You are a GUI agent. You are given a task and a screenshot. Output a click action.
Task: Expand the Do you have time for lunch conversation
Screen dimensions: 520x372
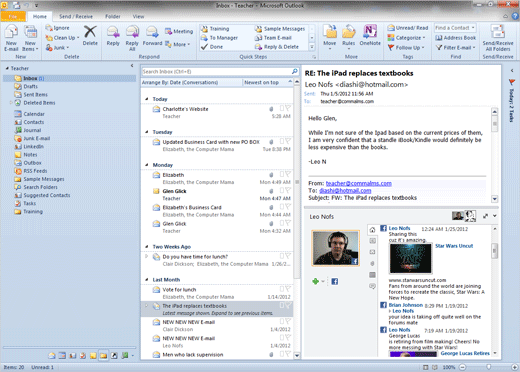(x=147, y=256)
